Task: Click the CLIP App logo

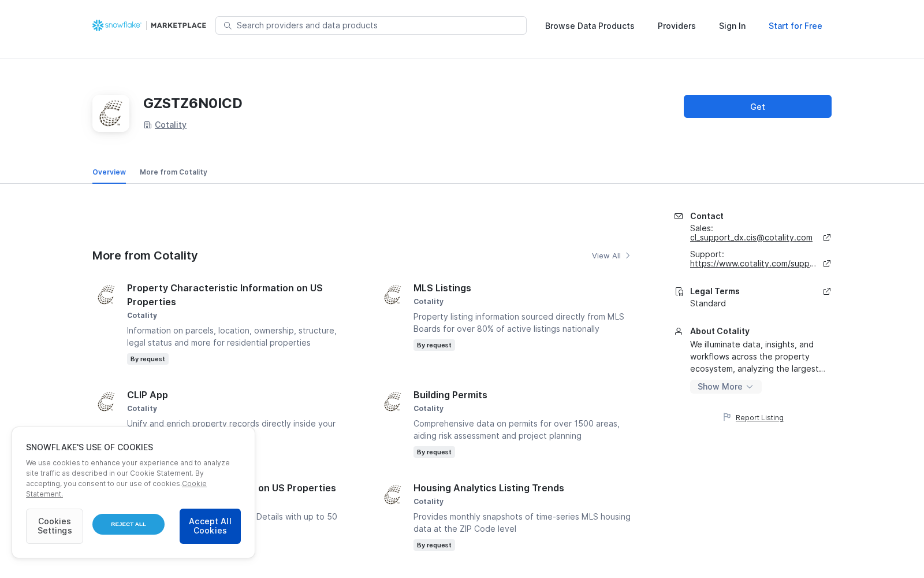Action: [x=106, y=402]
